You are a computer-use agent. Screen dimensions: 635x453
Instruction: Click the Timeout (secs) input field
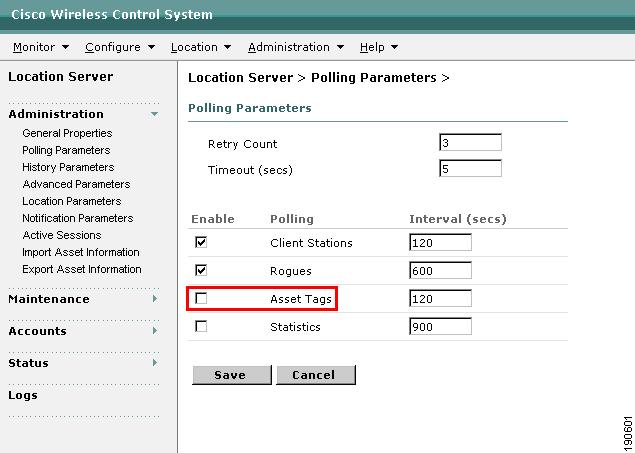tap(471, 168)
